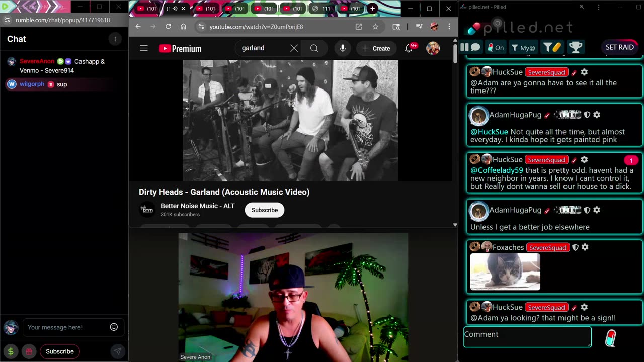Open the tab search icon in browser toolbar
Image resolution: width=644 pixels, height=362 pixels.
click(396, 27)
